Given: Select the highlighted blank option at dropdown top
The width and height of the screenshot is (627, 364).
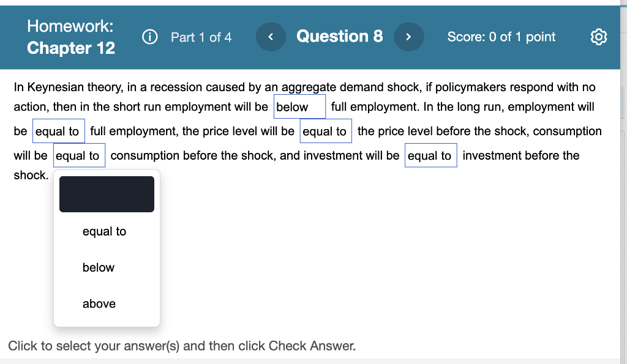Looking at the screenshot, I should 107,193.
